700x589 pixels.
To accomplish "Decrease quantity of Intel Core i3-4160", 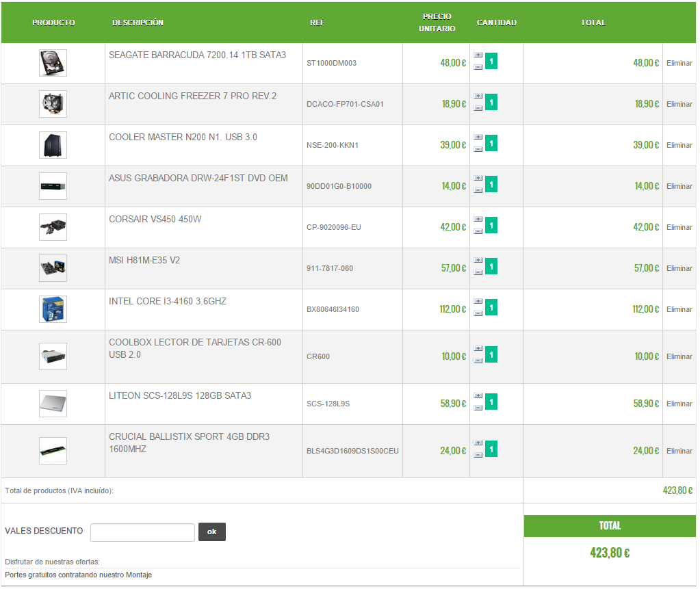I will pos(478,313).
